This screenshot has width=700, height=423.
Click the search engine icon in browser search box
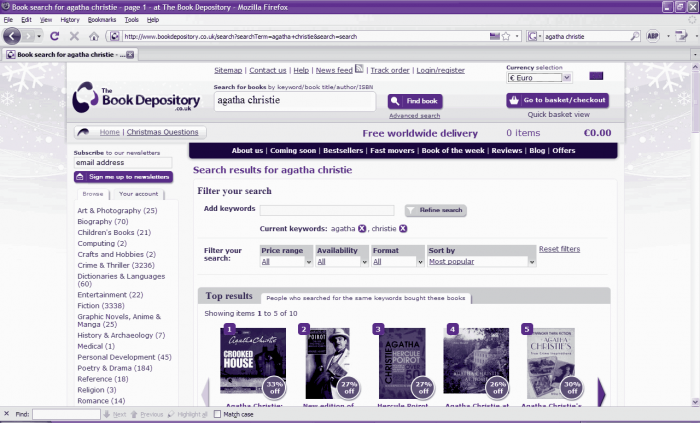tap(532, 36)
